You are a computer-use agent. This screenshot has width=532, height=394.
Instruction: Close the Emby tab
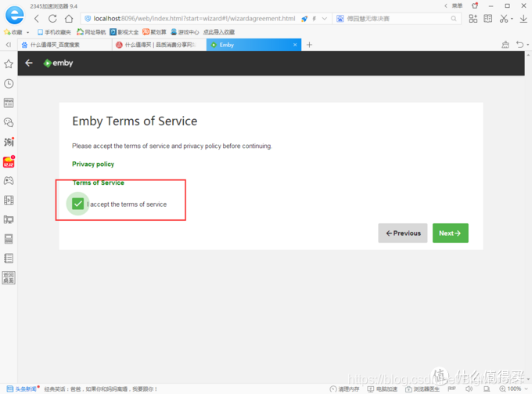295,45
